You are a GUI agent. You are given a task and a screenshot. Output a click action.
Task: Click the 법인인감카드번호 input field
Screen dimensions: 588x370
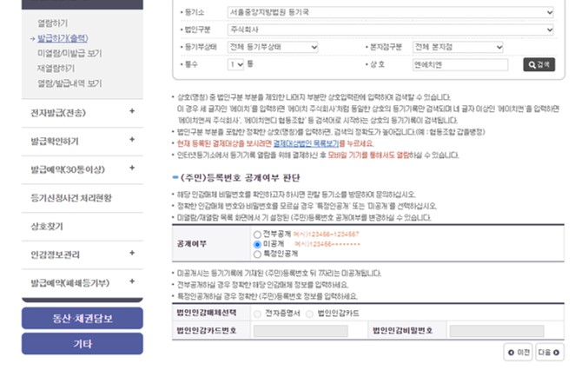tap(301, 331)
